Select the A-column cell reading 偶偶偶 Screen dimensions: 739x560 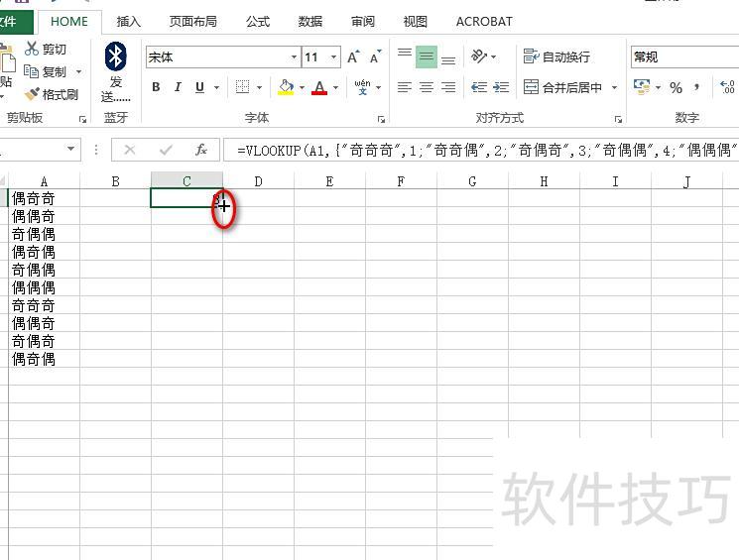[x=44, y=287]
